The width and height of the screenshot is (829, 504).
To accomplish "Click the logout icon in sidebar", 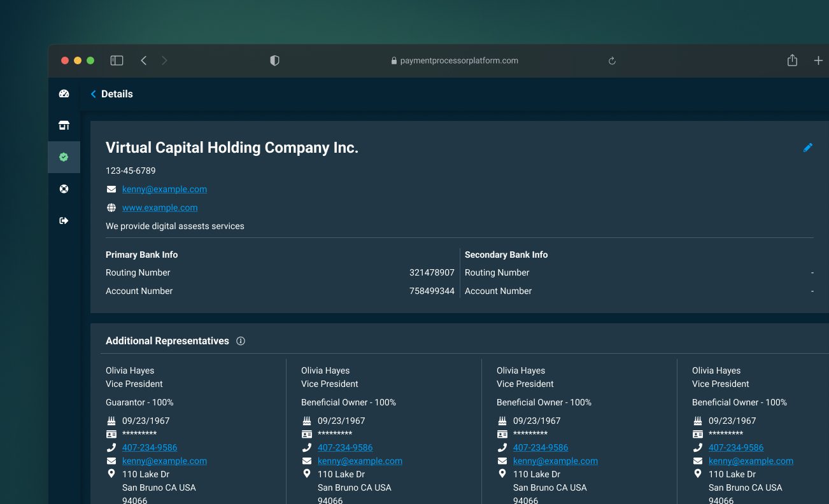I will pos(64,221).
